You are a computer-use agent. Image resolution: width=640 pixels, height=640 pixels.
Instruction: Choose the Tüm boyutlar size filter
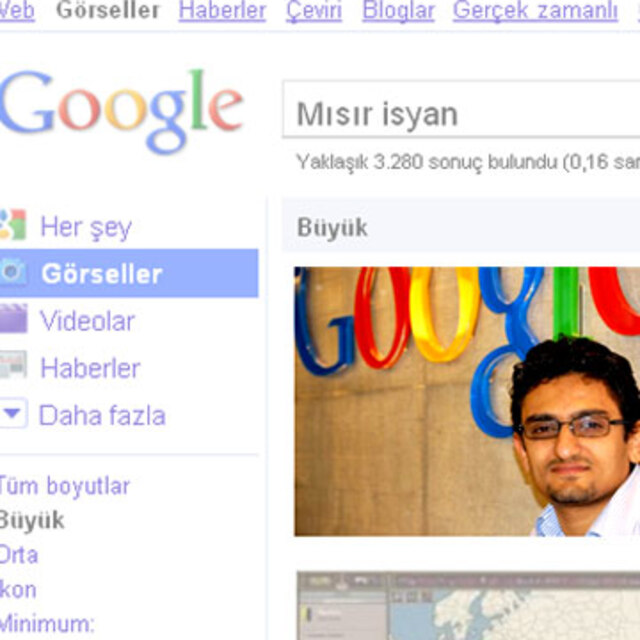(x=64, y=486)
